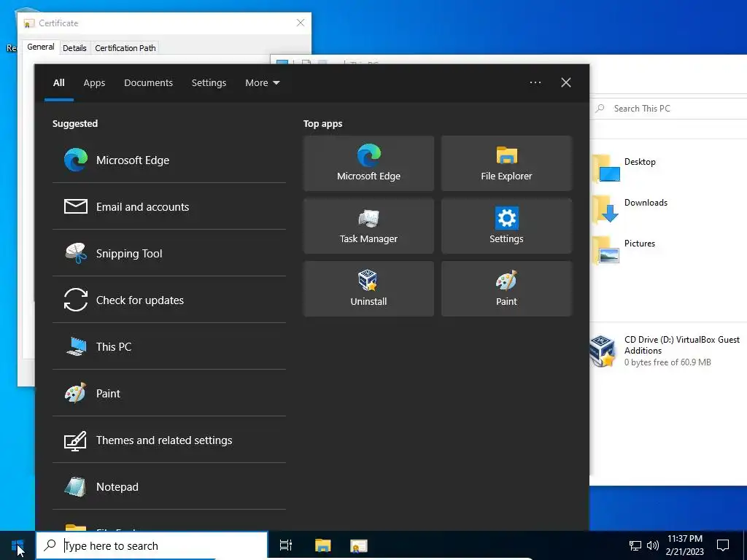The width and height of the screenshot is (747, 560).
Task: Open Settings tile in Top apps
Action: point(506,226)
